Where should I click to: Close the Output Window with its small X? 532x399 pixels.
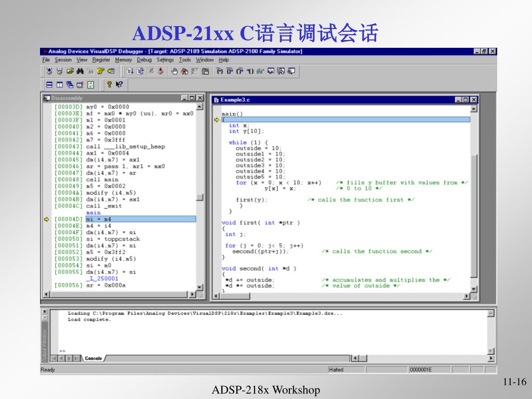tap(45, 311)
